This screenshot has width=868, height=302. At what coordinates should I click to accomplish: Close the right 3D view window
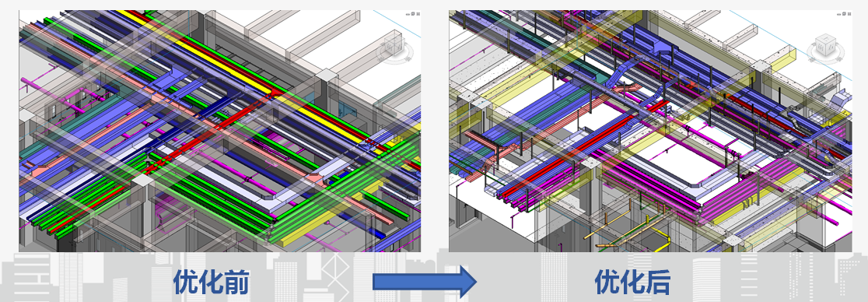pyautogui.click(x=849, y=14)
